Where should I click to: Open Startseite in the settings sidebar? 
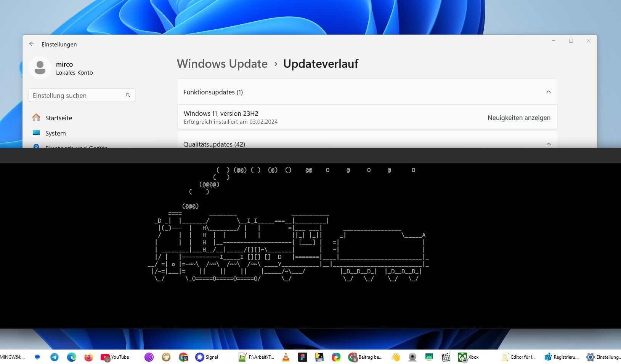(58, 118)
